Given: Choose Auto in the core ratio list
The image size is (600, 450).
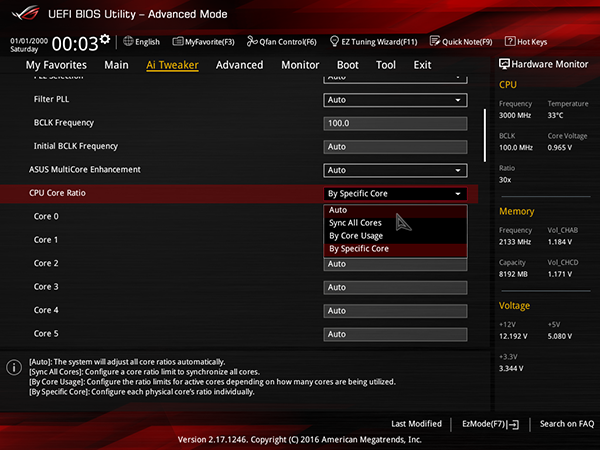Looking at the screenshot, I should (395, 210).
